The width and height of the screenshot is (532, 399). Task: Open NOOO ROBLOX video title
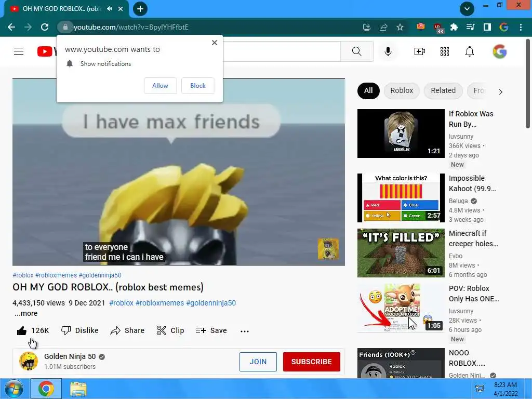467,358
